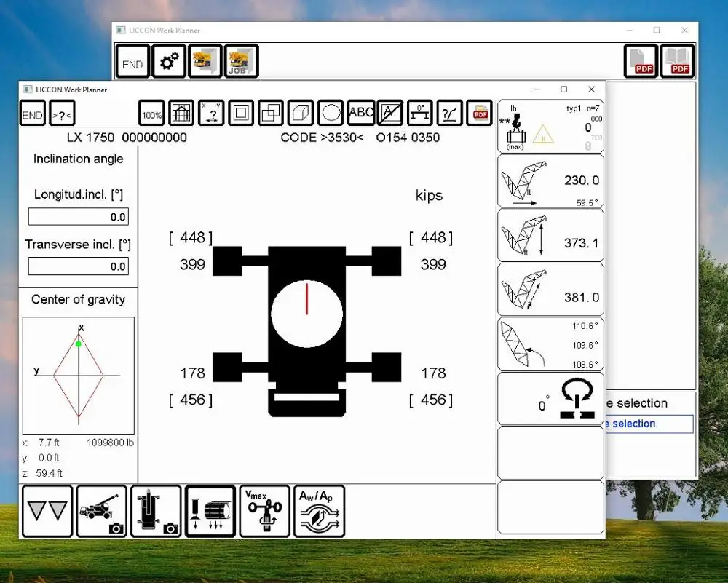728x583 pixels.
Task: Click the Longitud.incl. input field
Action: 79,217
